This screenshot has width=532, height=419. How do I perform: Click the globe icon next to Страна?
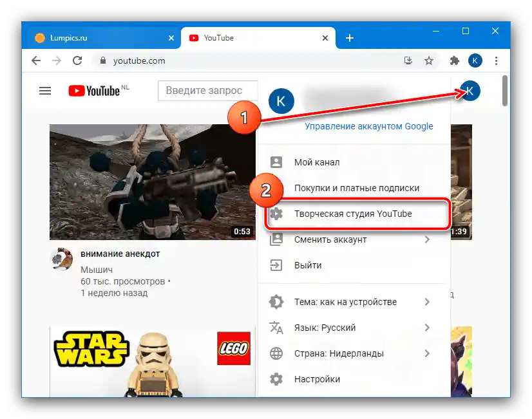pyautogui.click(x=276, y=353)
